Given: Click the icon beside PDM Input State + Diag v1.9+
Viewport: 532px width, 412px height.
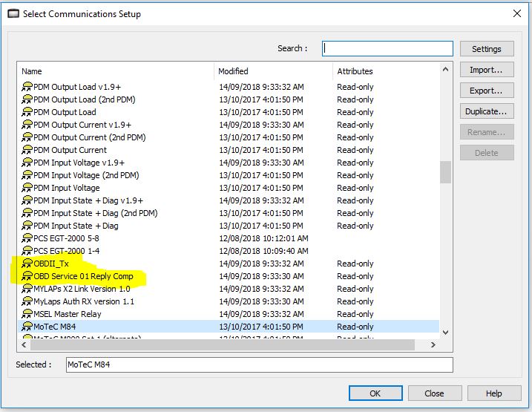Looking at the screenshot, I should (x=27, y=200).
